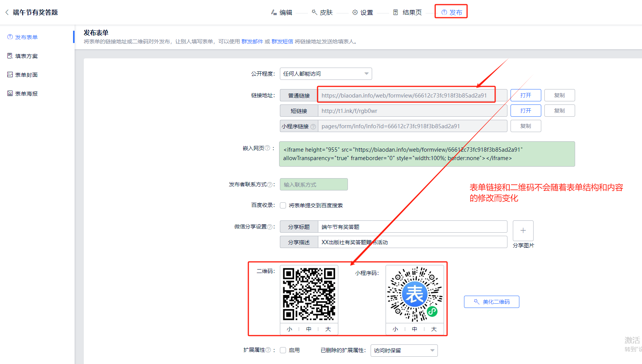
Task: Open the 公开程度 dropdown
Action: 326,74
